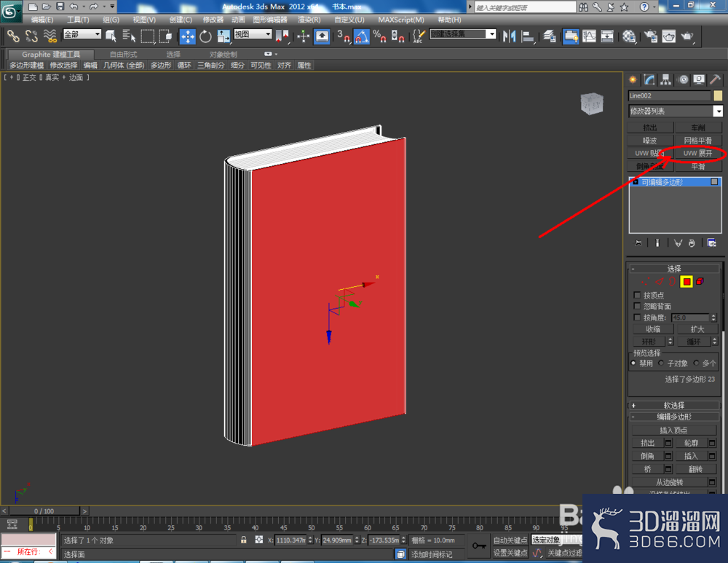
Task: Toggle the lock selection padlock icon
Action: click(x=243, y=540)
